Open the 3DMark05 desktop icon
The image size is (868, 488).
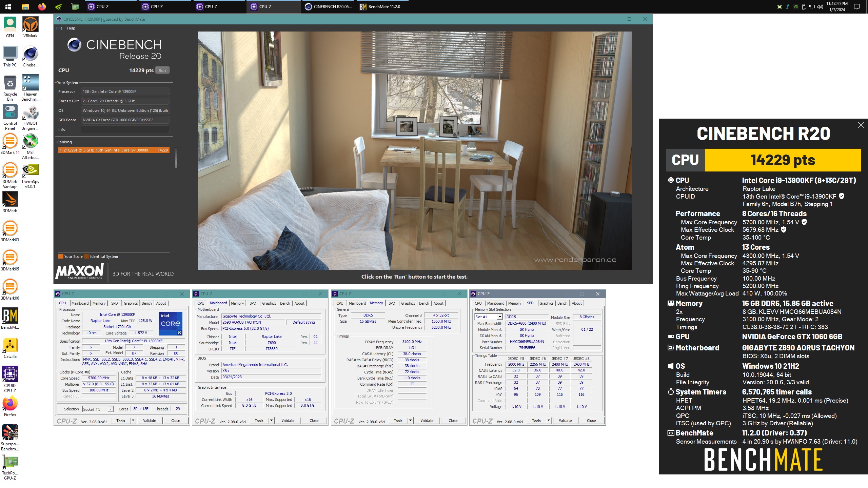tap(10, 261)
